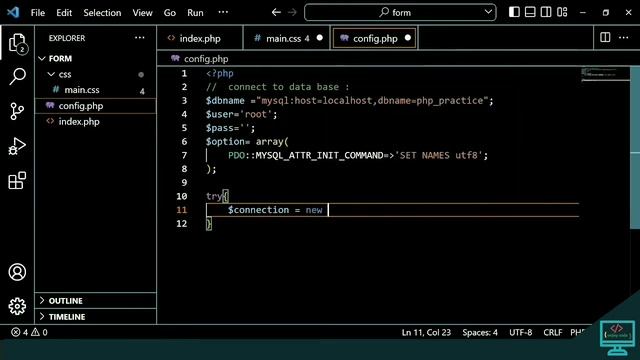640x360 pixels.
Task: Open the Search view
Action: 17,76
